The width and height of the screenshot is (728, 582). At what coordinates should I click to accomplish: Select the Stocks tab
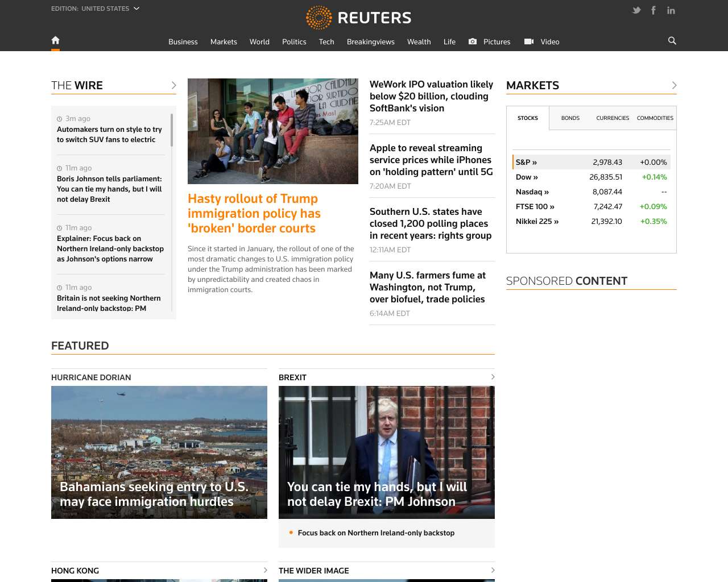pyautogui.click(x=528, y=118)
